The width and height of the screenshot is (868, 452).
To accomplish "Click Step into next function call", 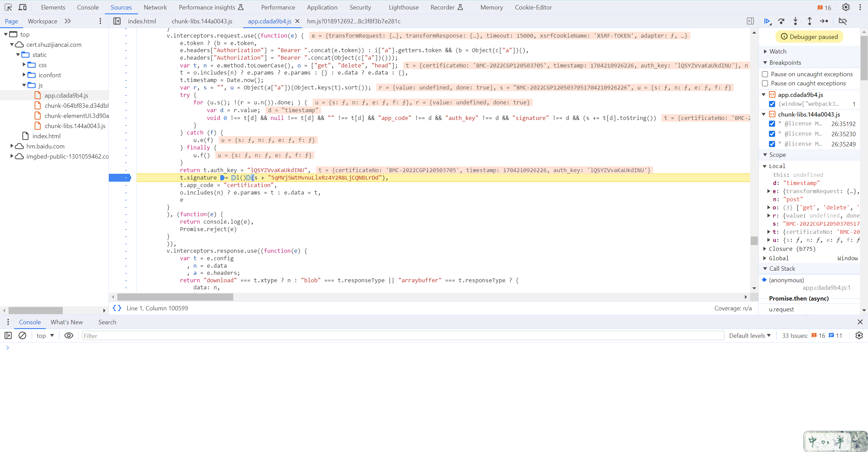I will click(795, 21).
